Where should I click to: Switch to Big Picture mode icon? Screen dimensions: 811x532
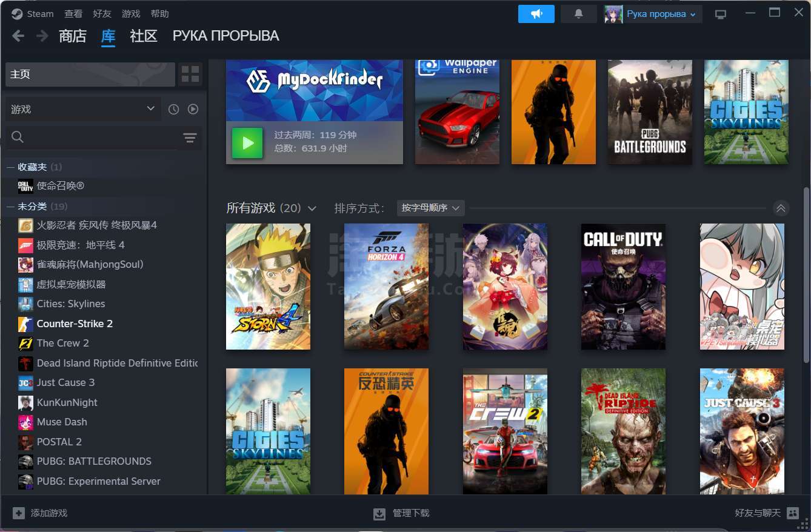[x=721, y=14]
